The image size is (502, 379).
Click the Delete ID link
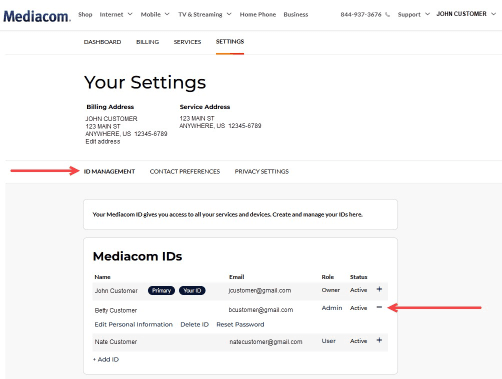click(194, 324)
